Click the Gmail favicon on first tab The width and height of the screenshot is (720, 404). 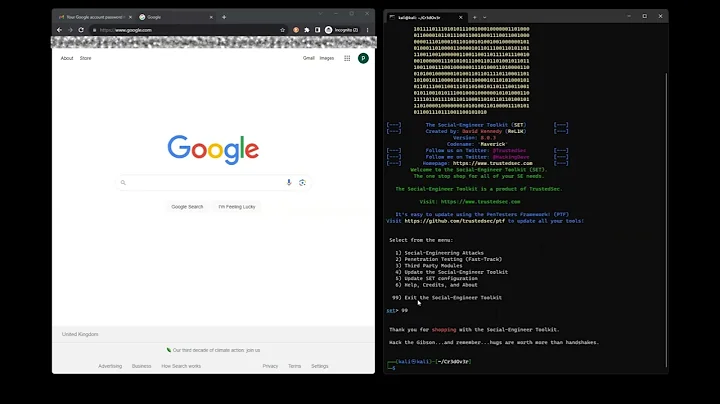point(62,17)
